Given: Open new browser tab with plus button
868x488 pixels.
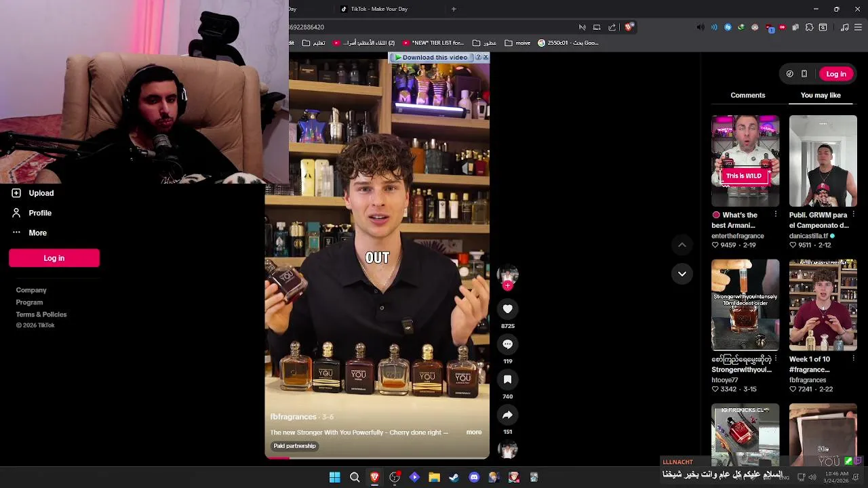Looking at the screenshot, I should pos(454,9).
